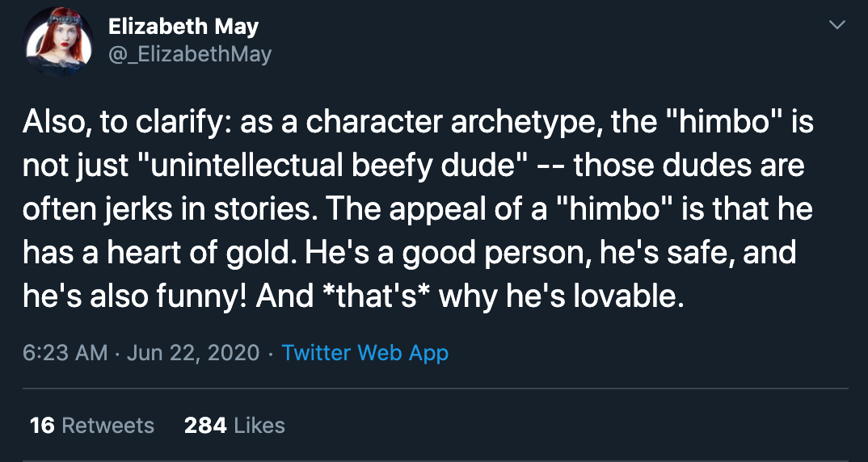Click the "284" likes count number

point(204,425)
